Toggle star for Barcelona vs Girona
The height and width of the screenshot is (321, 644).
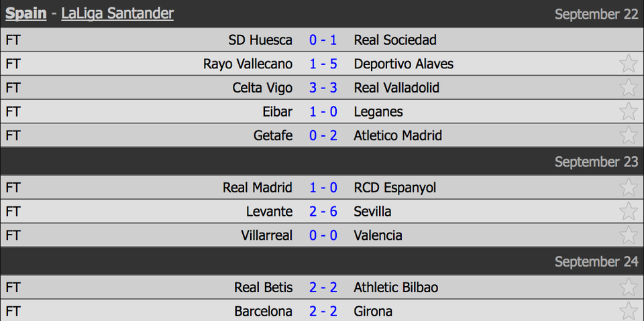point(629,311)
